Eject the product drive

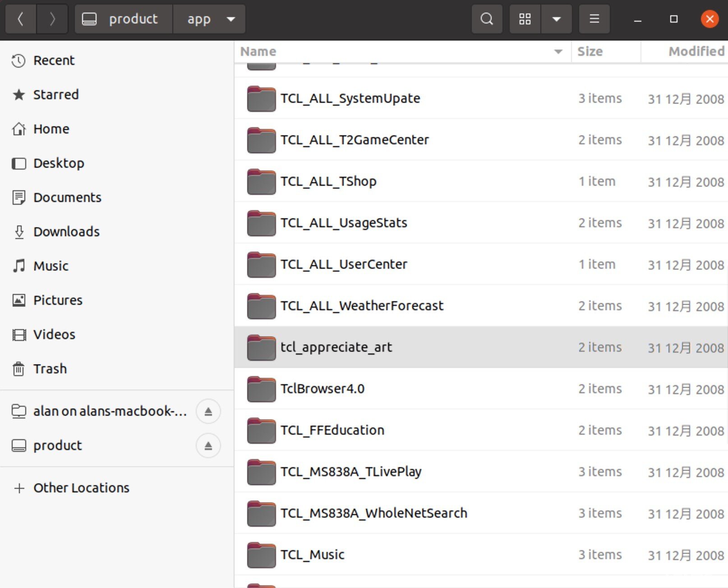(x=208, y=446)
